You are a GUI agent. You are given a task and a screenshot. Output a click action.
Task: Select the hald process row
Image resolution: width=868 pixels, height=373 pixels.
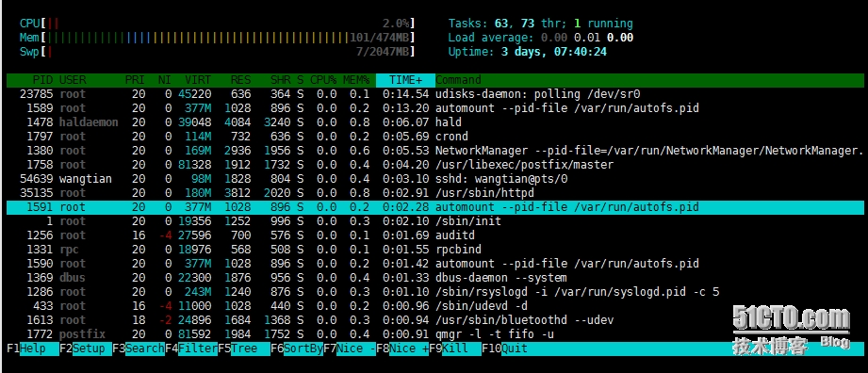435,122
